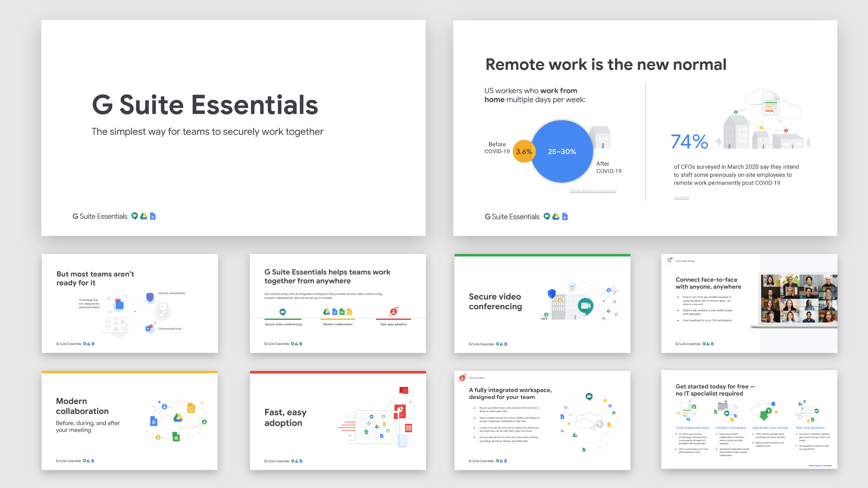868x488 pixels.
Task: Click 'Before, during, and after your meeting' subtitle
Action: coord(88,426)
